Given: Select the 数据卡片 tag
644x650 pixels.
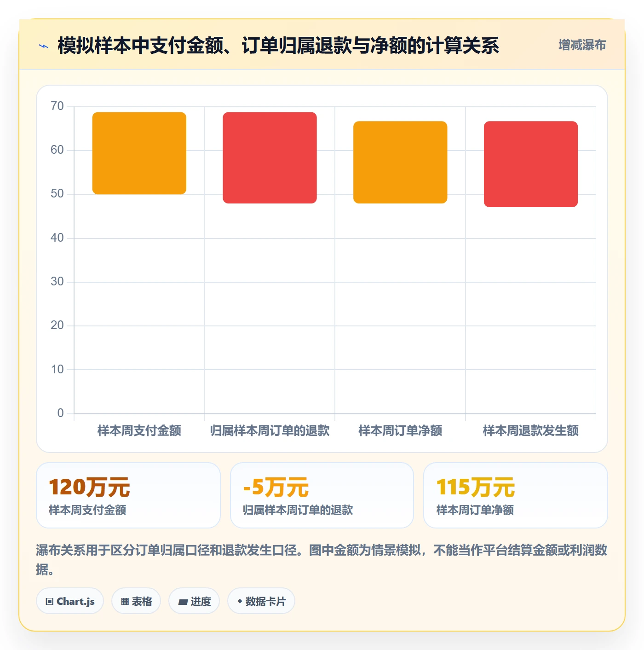Looking at the screenshot, I should click(261, 601).
